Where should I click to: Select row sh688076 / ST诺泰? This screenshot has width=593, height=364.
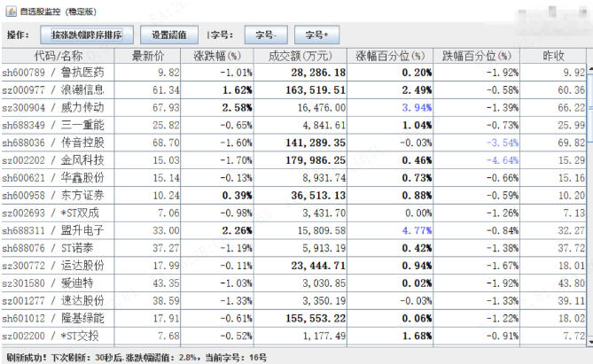[x=294, y=248]
